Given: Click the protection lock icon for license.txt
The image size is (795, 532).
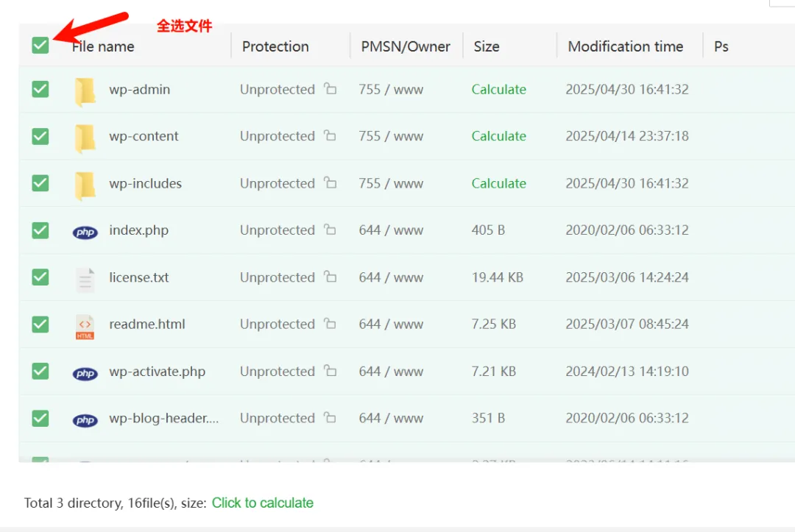Looking at the screenshot, I should point(330,276).
